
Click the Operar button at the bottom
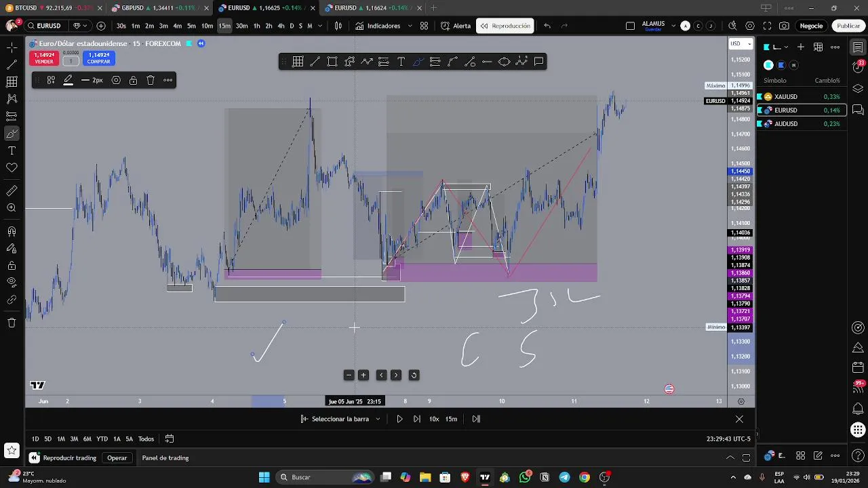(x=117, y=457)
